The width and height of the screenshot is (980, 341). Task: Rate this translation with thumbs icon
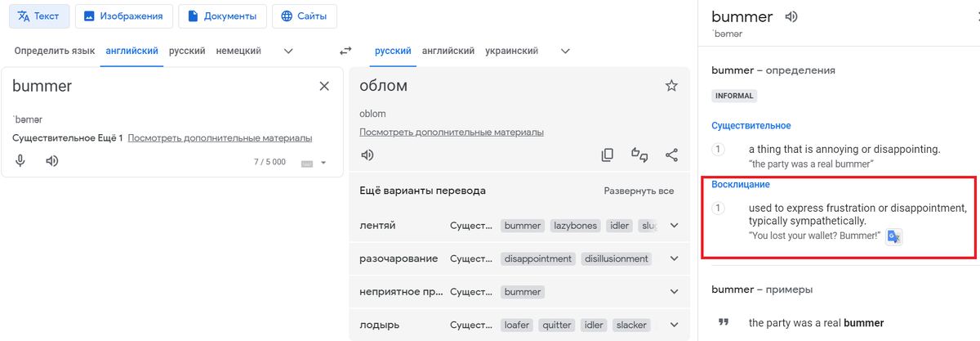[639, 155]
